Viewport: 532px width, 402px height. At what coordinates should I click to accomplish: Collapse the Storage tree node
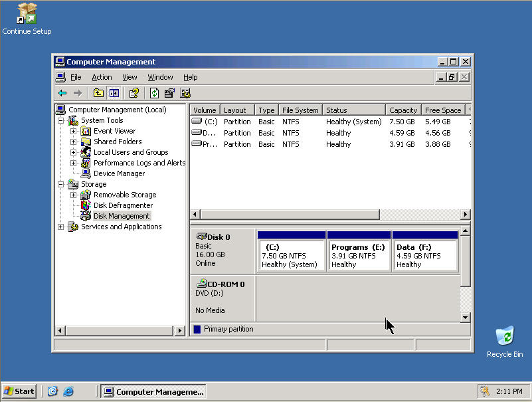[x=60, y=184]
